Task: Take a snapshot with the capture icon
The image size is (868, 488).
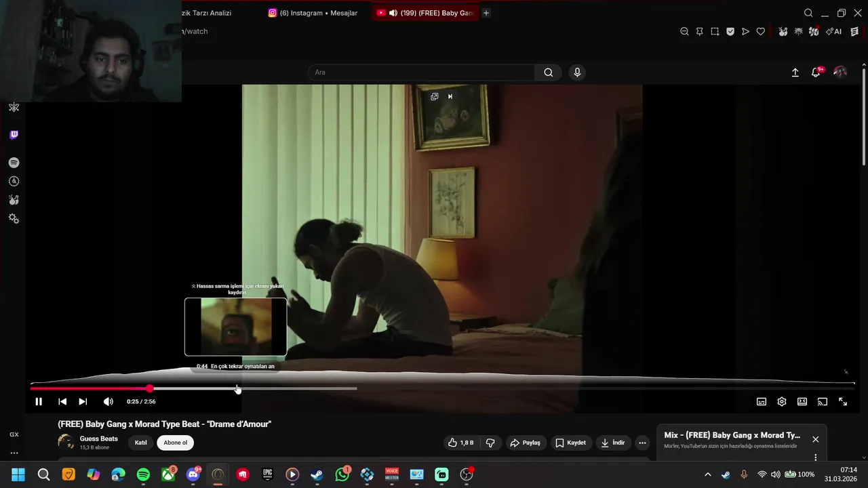Action: 715,31
